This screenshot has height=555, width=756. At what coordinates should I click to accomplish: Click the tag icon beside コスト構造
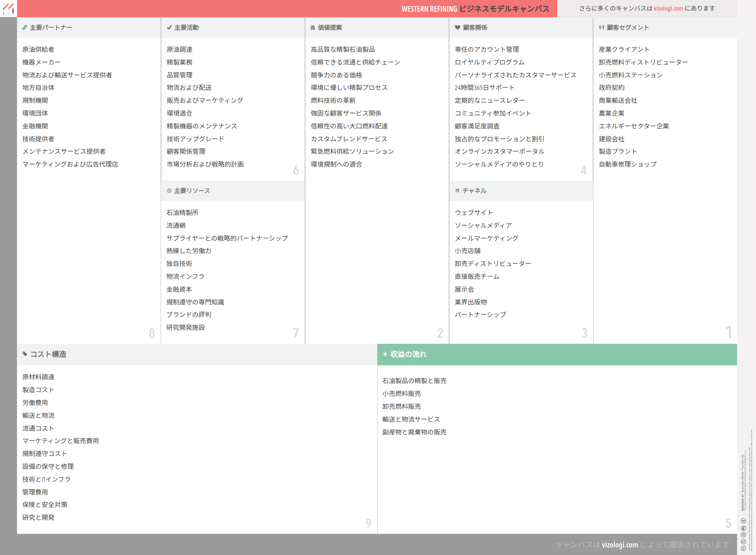(25, 354)
